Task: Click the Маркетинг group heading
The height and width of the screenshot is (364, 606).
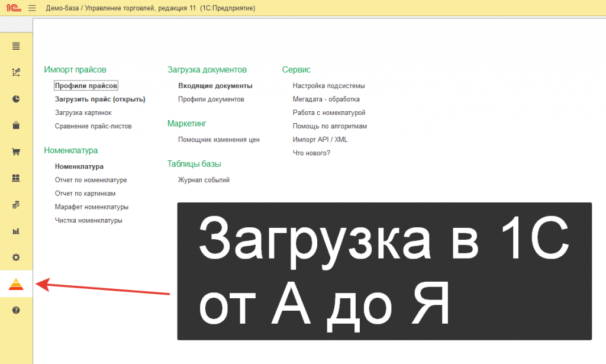Action: click(x=186, y=124)
